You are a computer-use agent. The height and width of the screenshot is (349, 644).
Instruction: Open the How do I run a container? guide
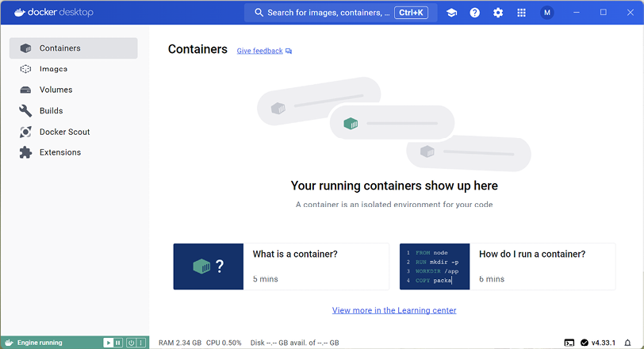(x=508, y=267)
